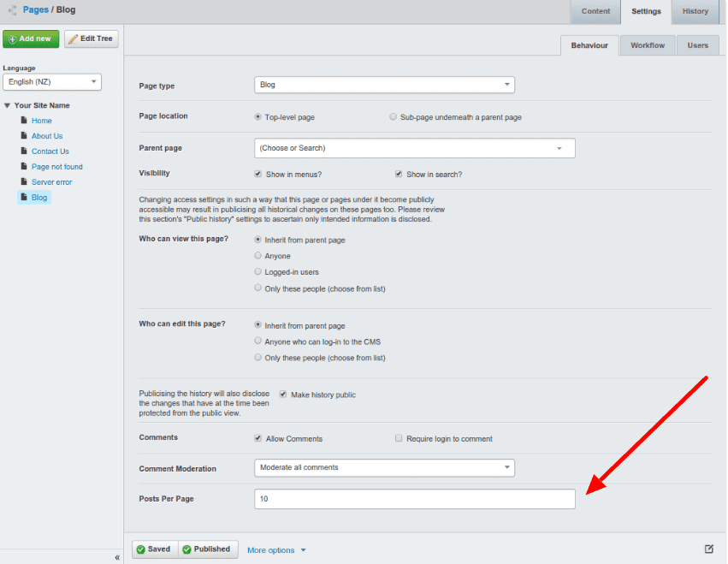The width and height of the screenshot is (728, 564).
Task: Open the Page type dropdown
Action: point(384,85)
